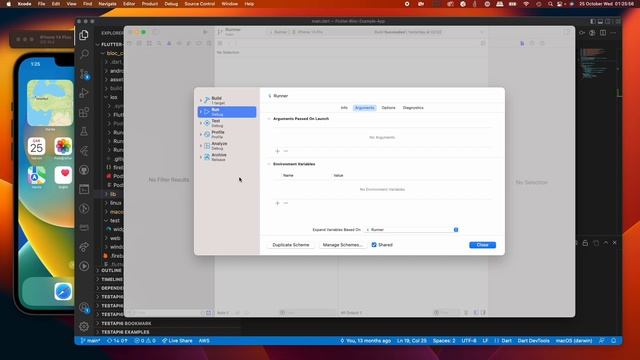Switch to the Arguments tab
This screenshot has height=360, width=640.
tap(364, 108)
